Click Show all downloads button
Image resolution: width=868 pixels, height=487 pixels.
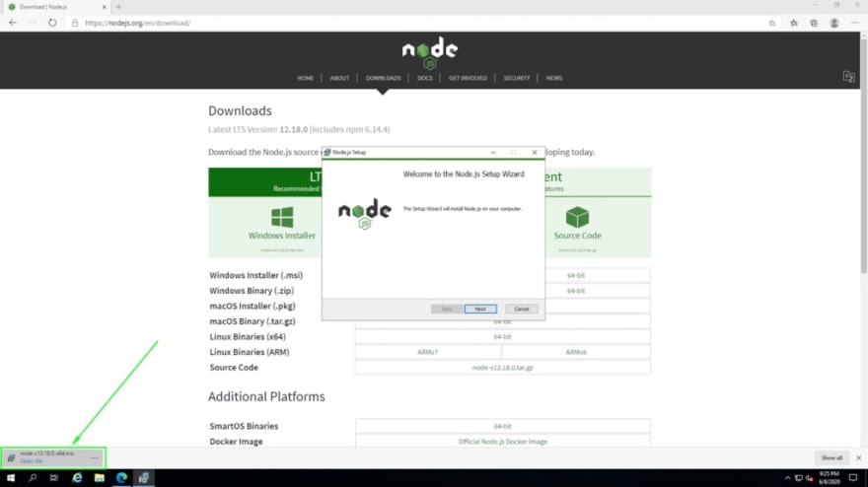(x=832, y=457)
